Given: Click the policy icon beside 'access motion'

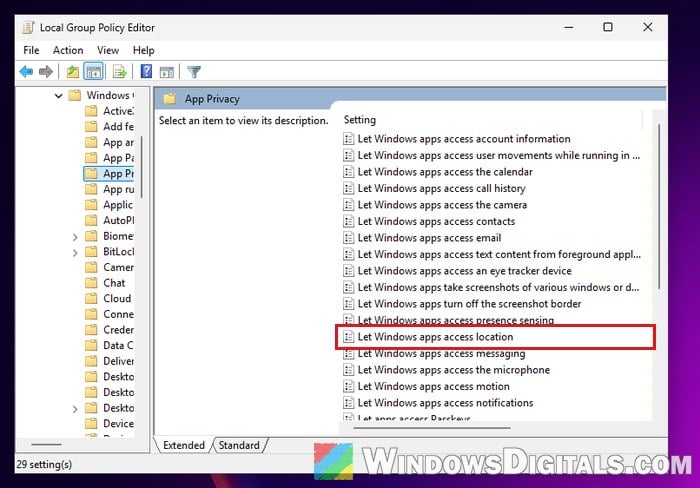Looking at the screenshot, I should [x=349, y=387].
